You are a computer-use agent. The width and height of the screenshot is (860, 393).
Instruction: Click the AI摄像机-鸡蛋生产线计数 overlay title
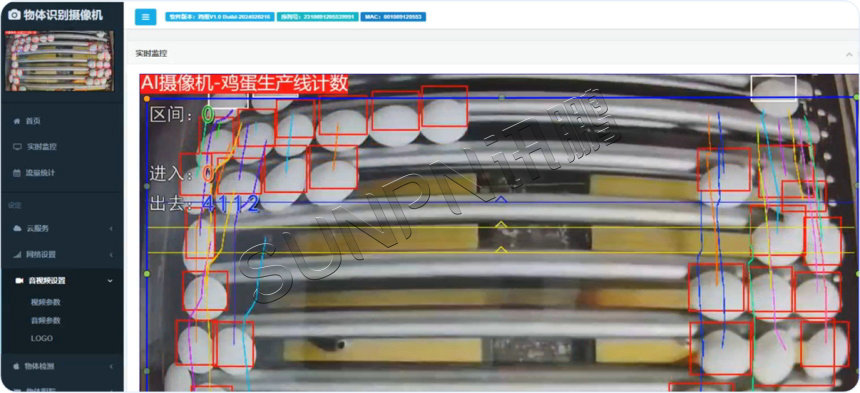(245, 83)
